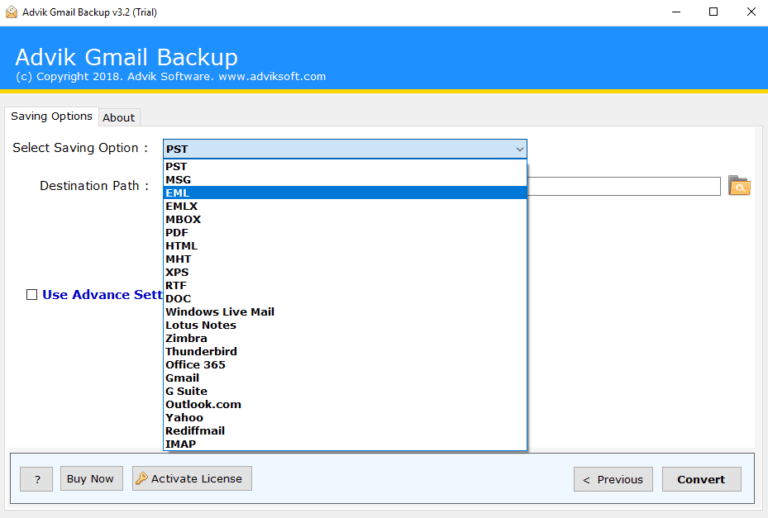
Task: Open Activate License dialog
Action: tap(192, 478)
